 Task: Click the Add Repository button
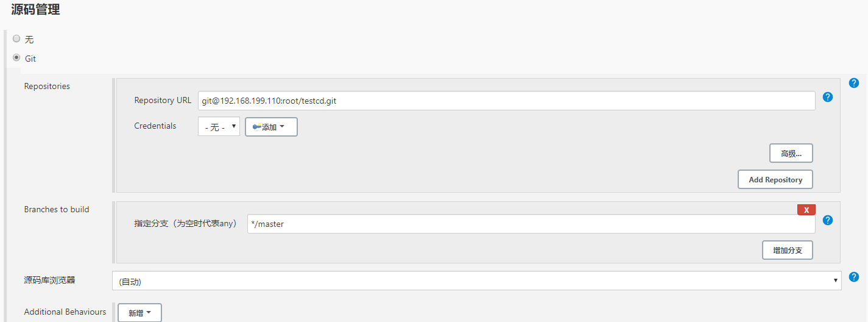click(775, 179)
